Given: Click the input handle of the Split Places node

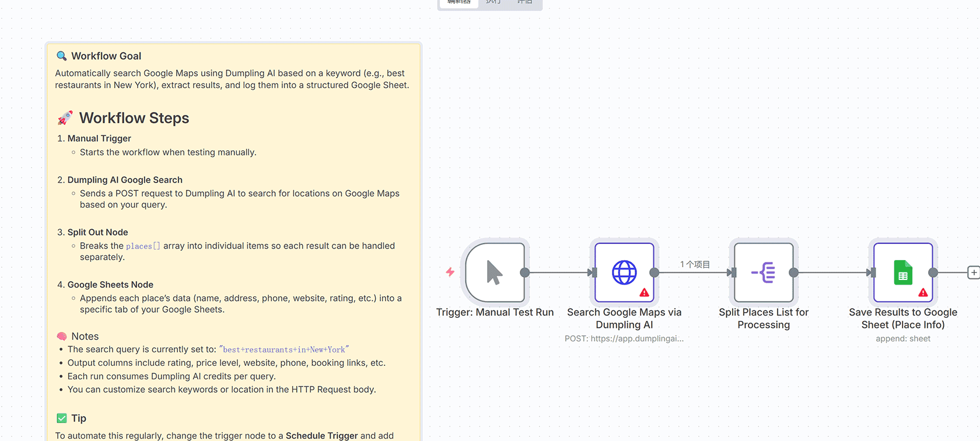Looking at the screenshot, I should point(733,272).
